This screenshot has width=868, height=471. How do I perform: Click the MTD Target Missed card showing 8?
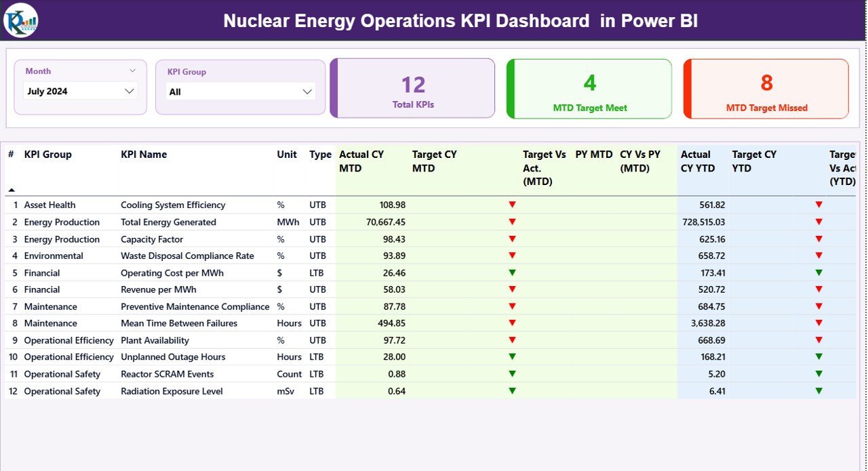766,88
